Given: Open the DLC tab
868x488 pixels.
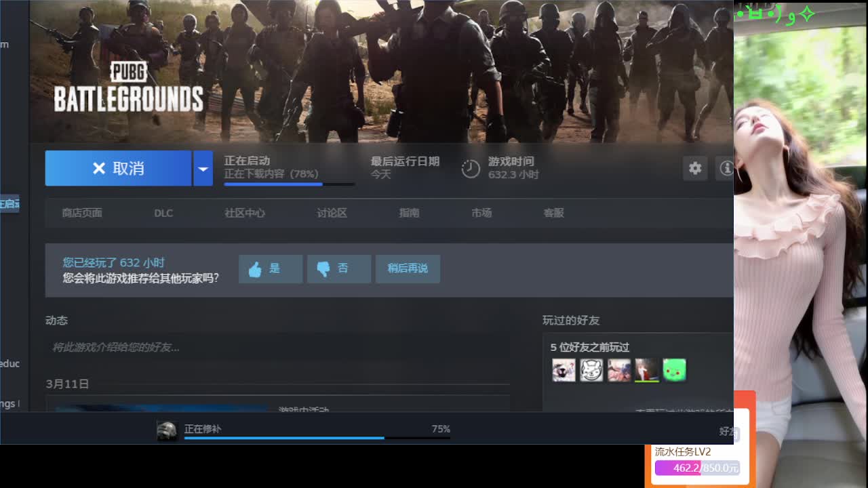Looking at the screenshot, I should 163,213.
